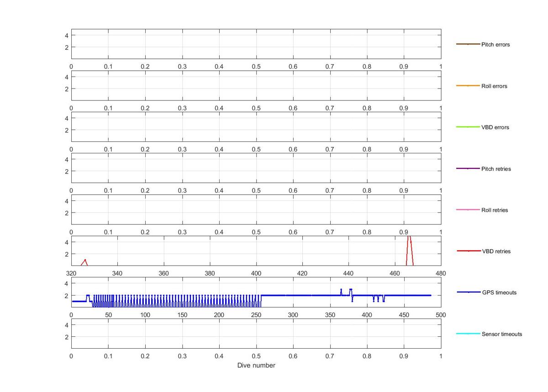Click the 450 tick label on GPS timeouts axis
Image resolution: width=548 pixels, height=392 pixels.
click(x=404, y=315)
